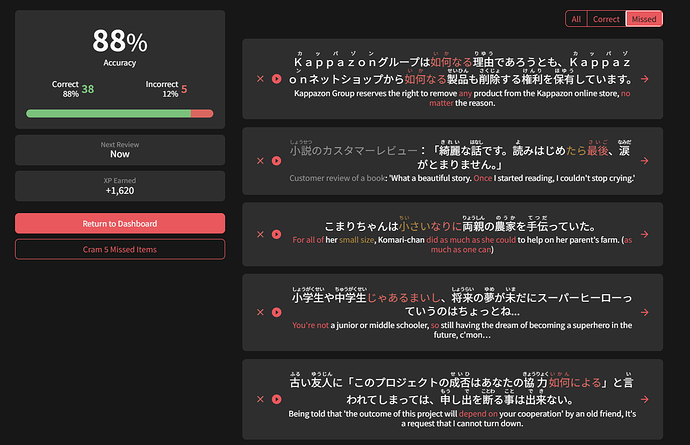Show All review items filter

(576, 19)
